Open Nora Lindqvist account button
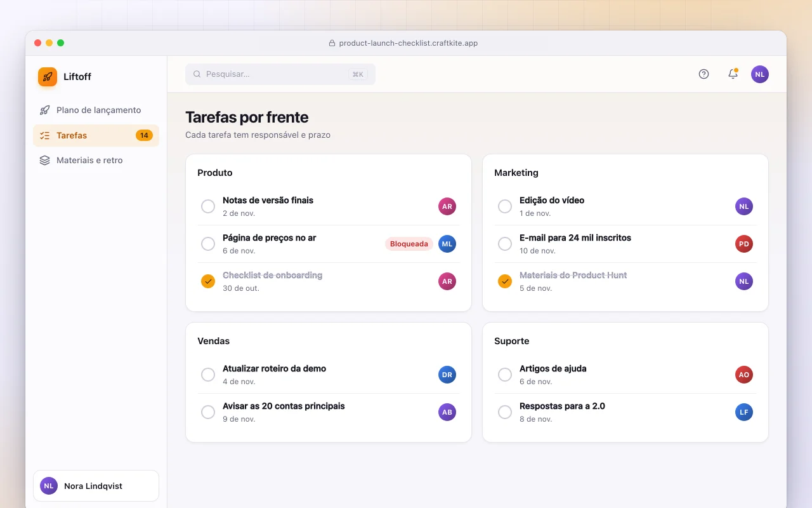This screenshot has height=508, width=812. click(96, 486)
